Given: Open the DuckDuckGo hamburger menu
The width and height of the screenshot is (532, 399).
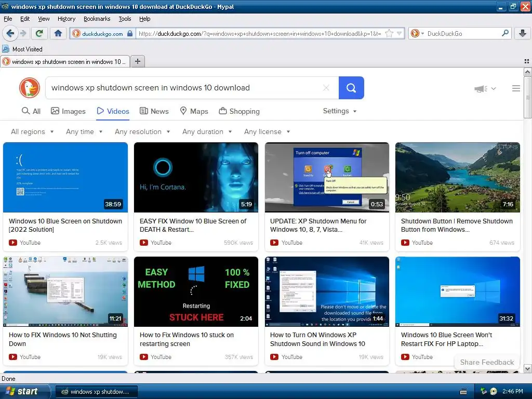Looking at the screenshot, I should (516, 88).
